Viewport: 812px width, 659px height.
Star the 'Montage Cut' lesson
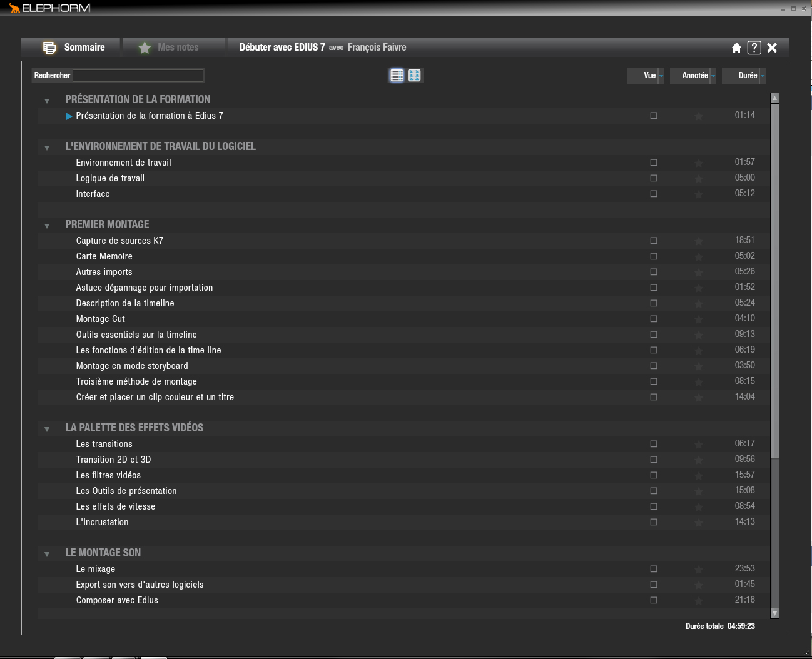click(699, 319)
